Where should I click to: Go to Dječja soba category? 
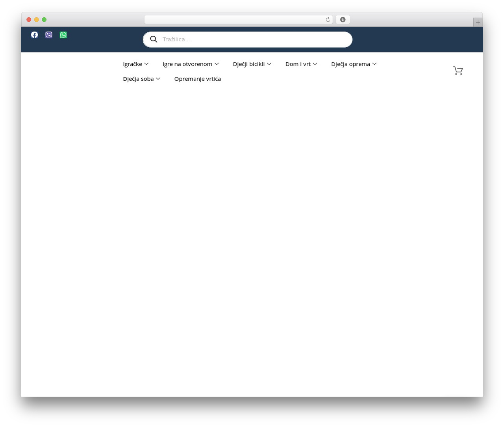[x=138, y=79]
